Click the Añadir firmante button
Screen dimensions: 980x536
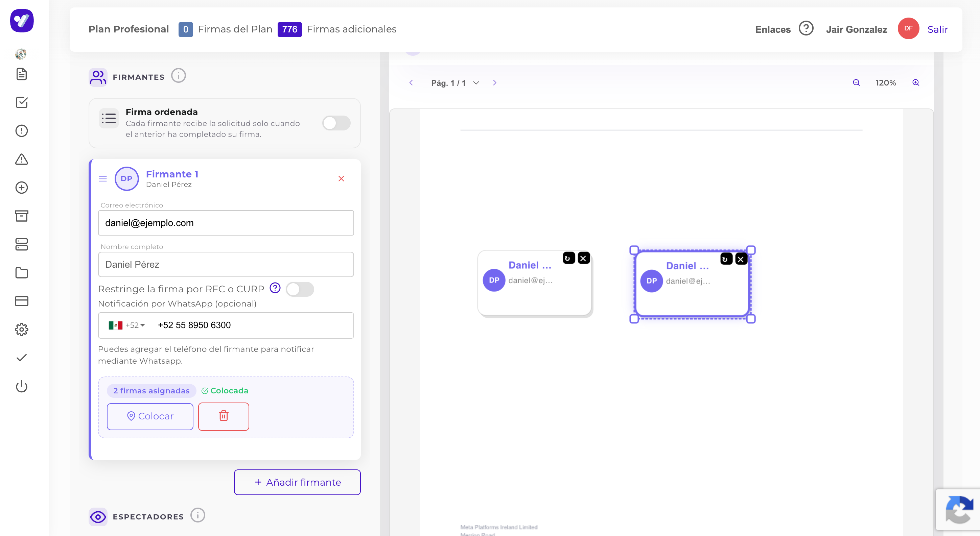tap(297, 482)
